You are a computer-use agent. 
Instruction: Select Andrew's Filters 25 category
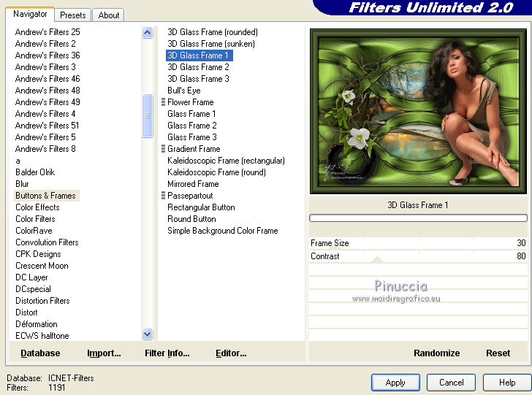tap(47, 32)
